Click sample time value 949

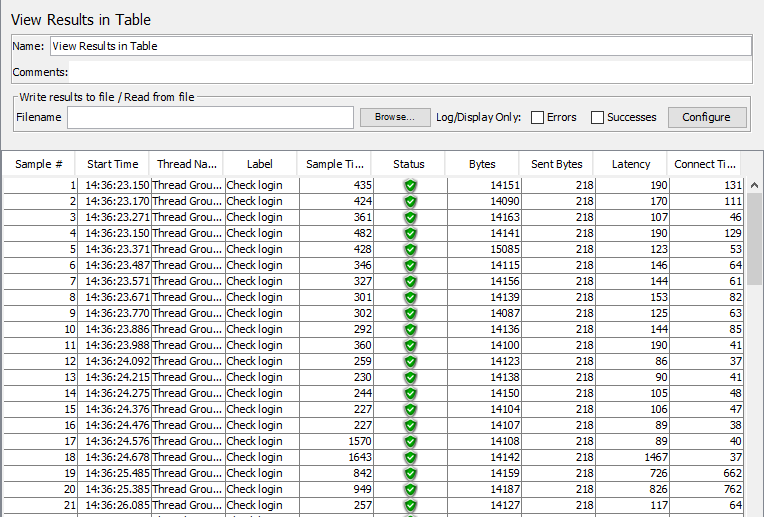click(363, 489)
